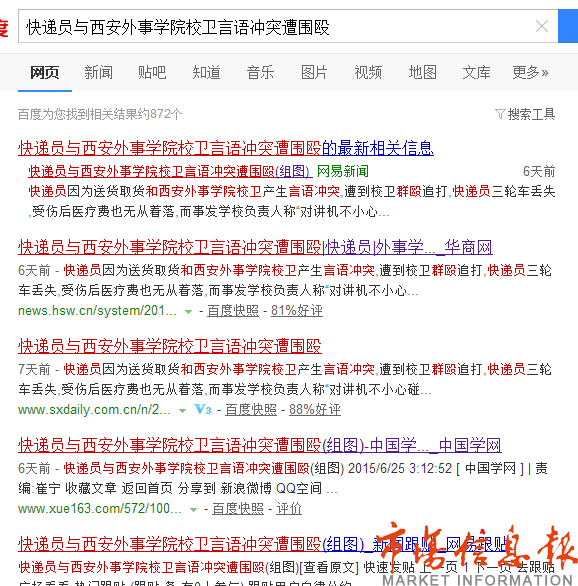
Task: Open 百度快照 for the xue163 result
Action: [238, 509]
